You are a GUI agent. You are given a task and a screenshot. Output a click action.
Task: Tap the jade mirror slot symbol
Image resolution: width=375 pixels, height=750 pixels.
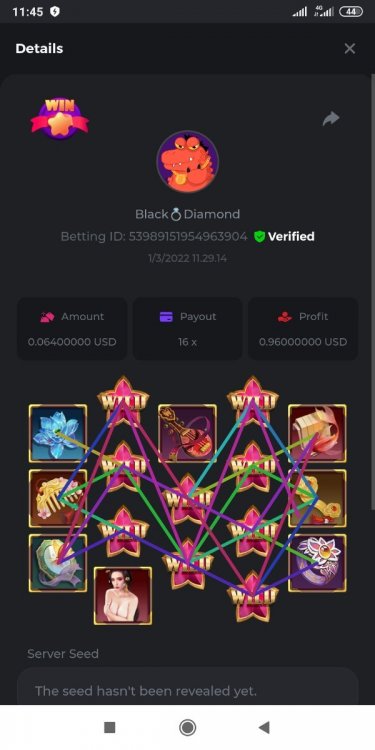tap(58, 563)
